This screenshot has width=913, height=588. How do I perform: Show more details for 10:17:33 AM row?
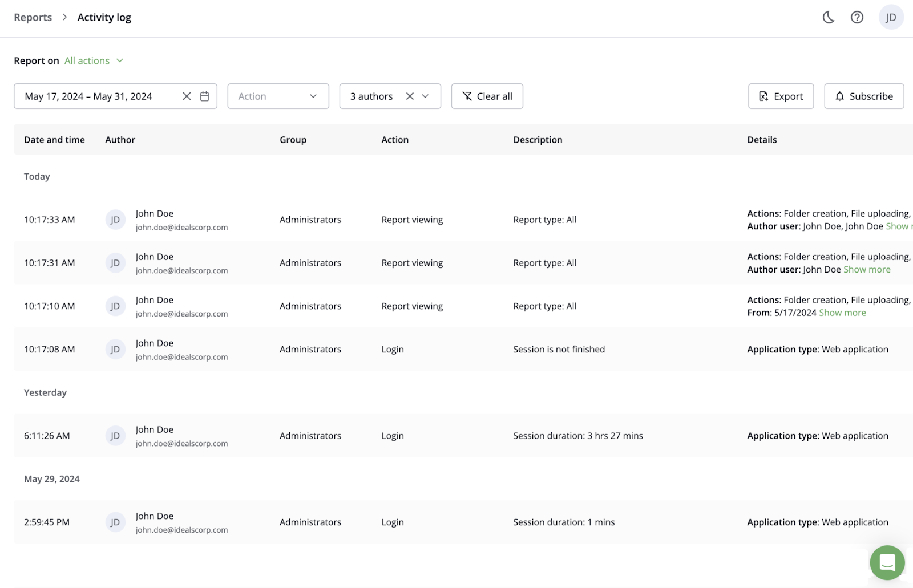click(x=899, y=226)
